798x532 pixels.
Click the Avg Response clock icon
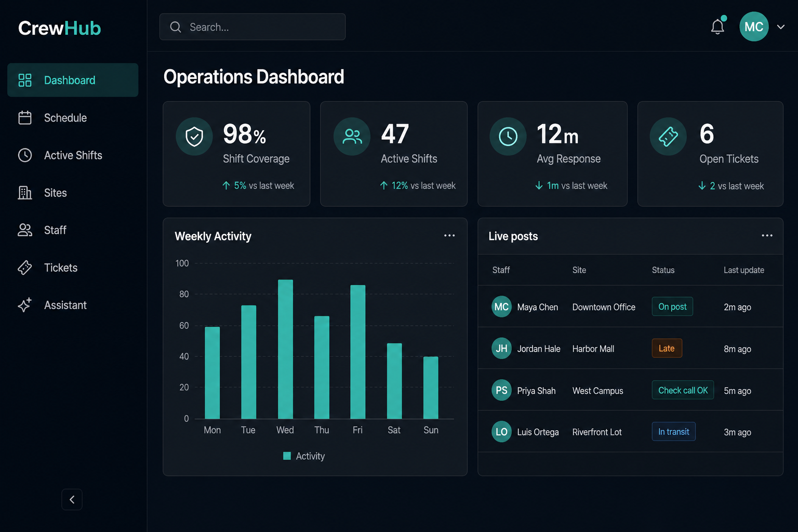[x=508, y=137]
